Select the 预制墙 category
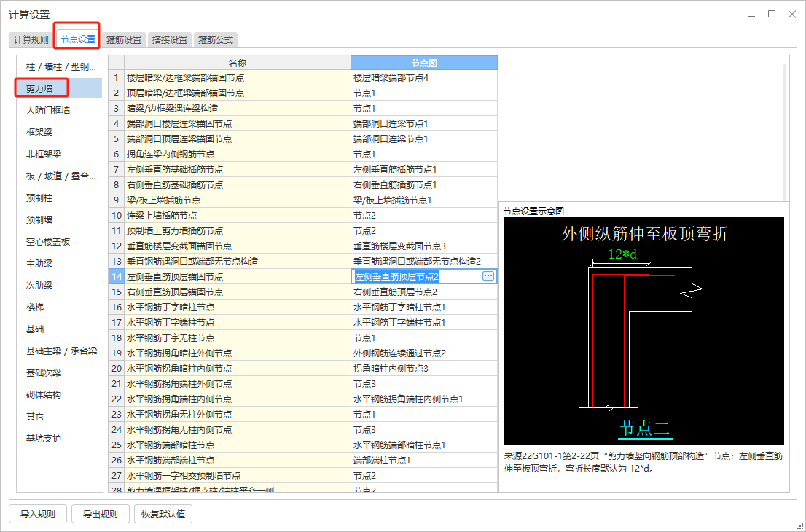This screenshot has width=806, height=532. 60,220
